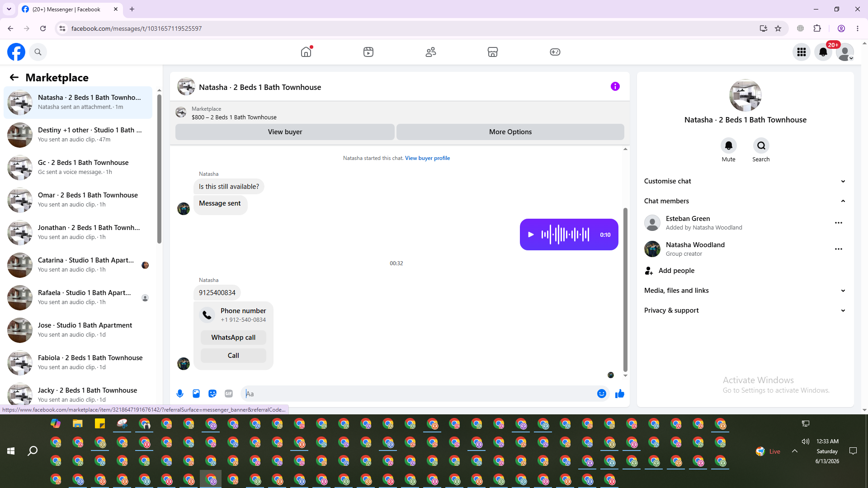Open Chrome extensions puzzle icon

pyautogui.click(x=817, y=28)
